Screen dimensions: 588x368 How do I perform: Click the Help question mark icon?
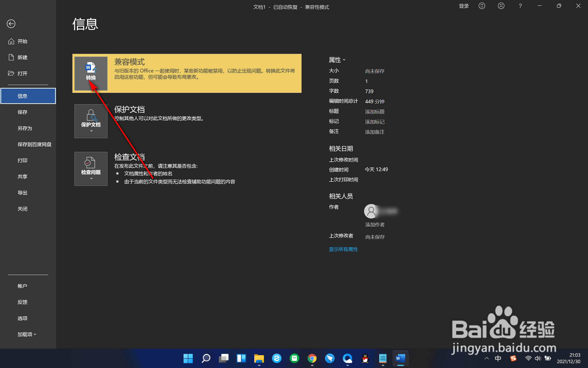pos(520,6)
